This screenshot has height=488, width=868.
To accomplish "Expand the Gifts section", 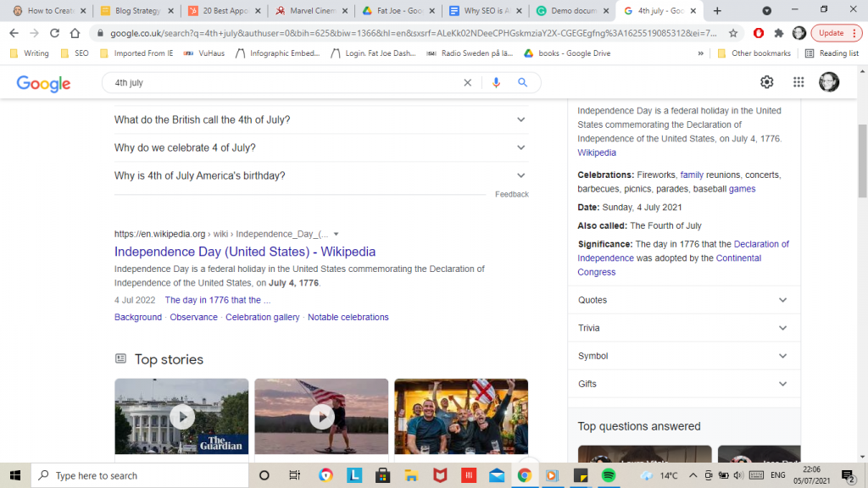I will (x=684, y=384).
